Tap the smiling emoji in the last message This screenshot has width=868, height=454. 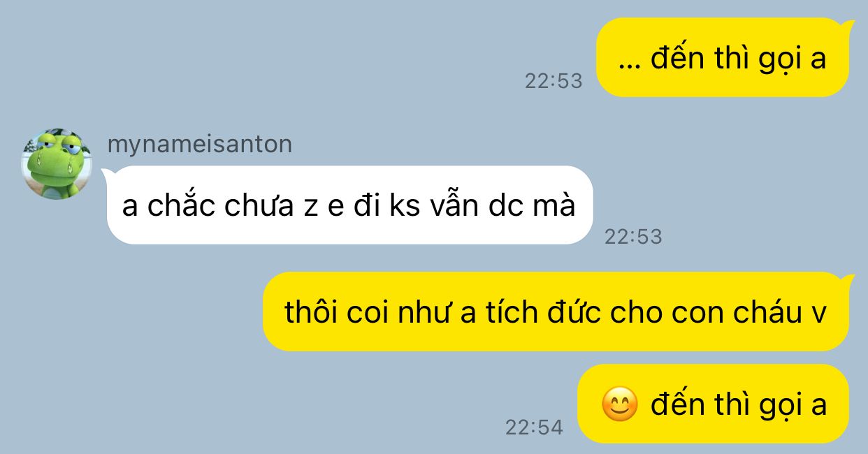point(620,404)
